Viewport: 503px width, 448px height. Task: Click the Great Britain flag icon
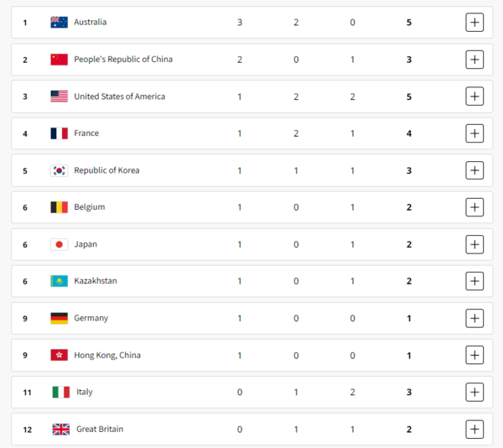60,429
